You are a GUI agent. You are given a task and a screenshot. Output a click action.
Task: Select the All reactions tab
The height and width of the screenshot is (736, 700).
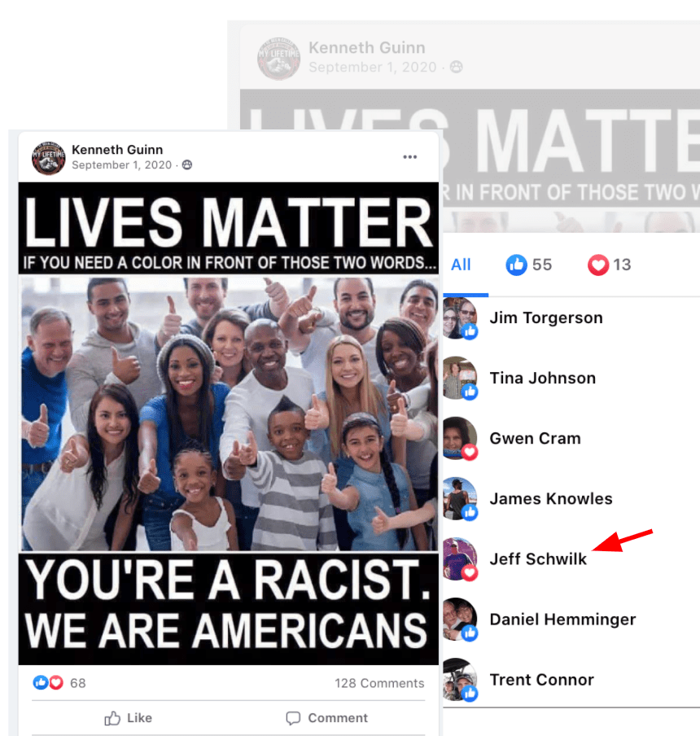click(x=461, y=265)
